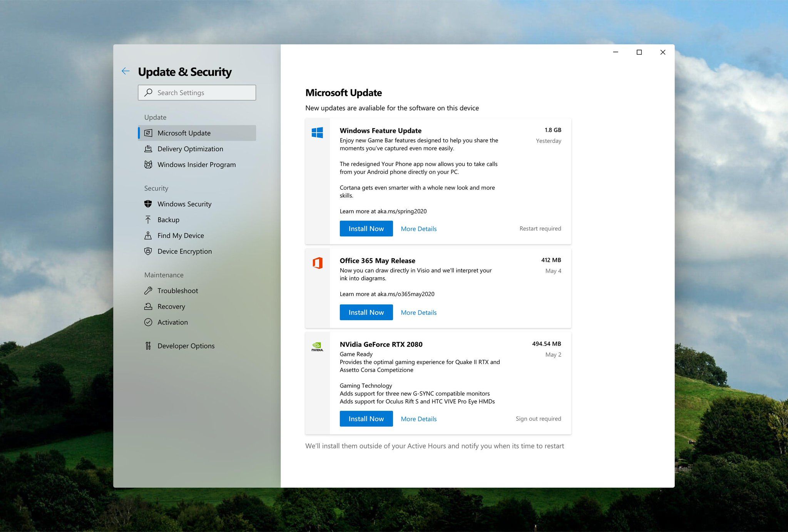788x532 pixels.
Task: Go back using the back arrow
Action: pos(125,71)
